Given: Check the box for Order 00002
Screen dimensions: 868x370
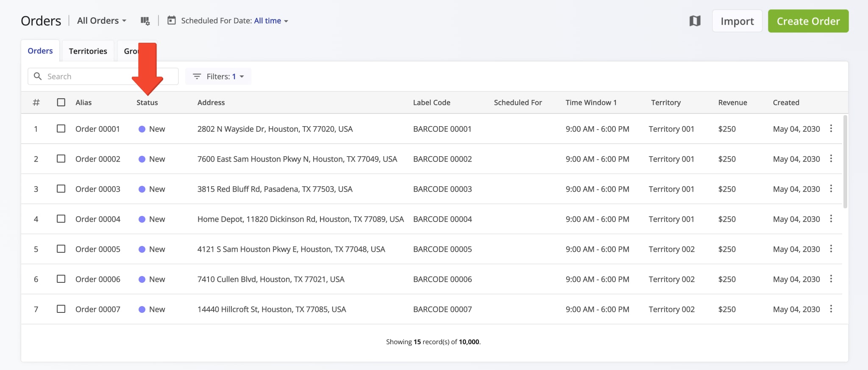Looking at the screenshot, I should pos(61,158).
